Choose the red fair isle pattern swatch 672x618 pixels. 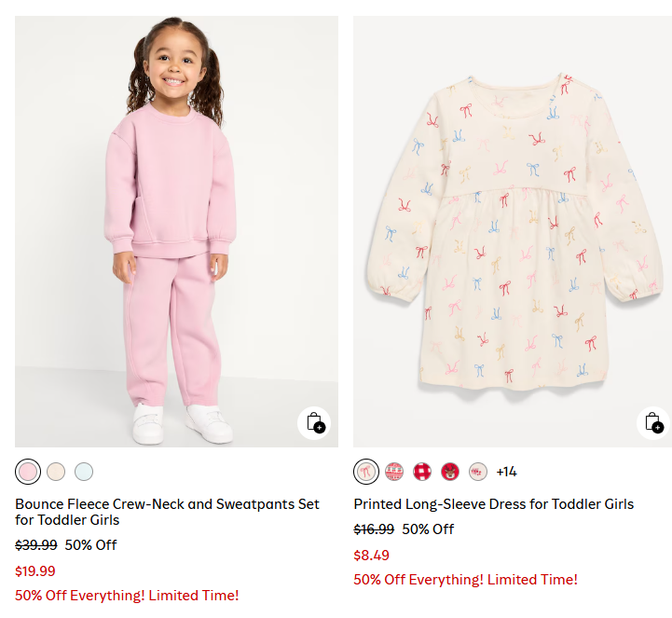394,471
